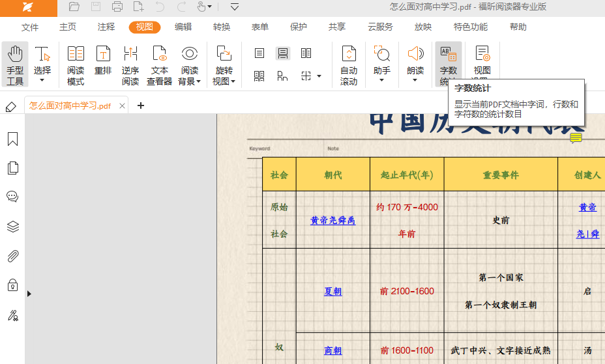605x364 pixels.
Task: Follow the 夏朝 hyperlink in the table
Action: point(332,292)
